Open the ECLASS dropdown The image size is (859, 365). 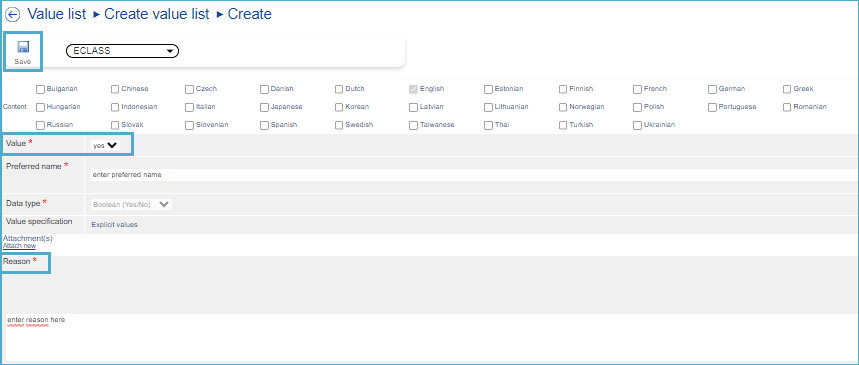coord(122,51)
